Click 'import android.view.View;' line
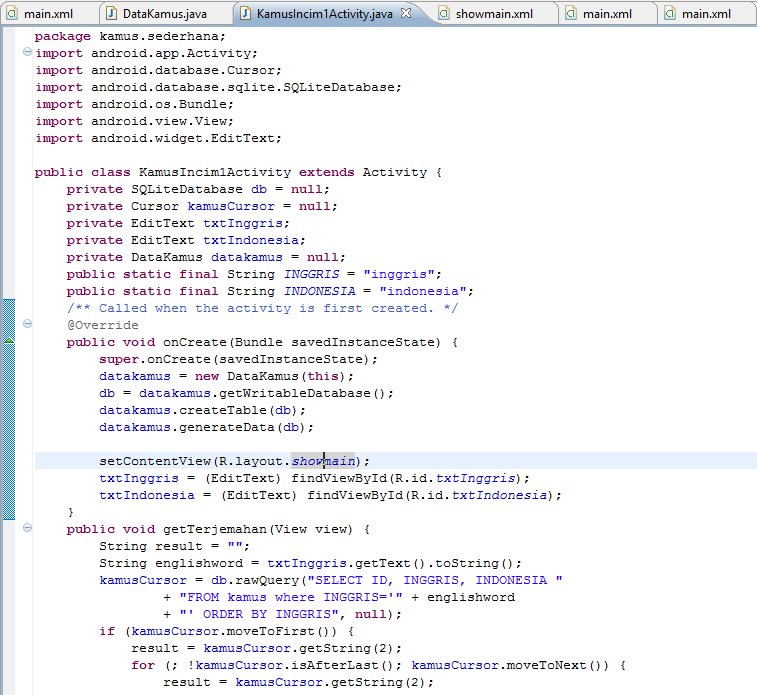This screenshot has width=757, height=695. click(x=134, y=121)
